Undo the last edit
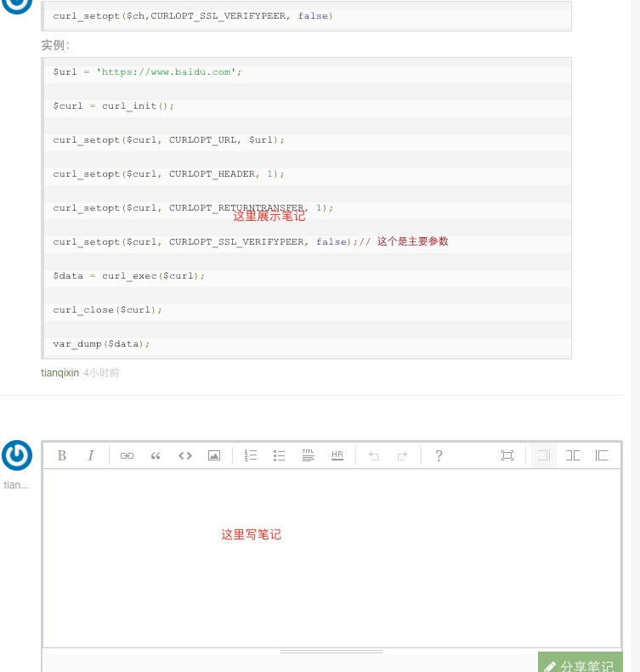The height and width of the screenshot is (672, 640). click(373, 455)
